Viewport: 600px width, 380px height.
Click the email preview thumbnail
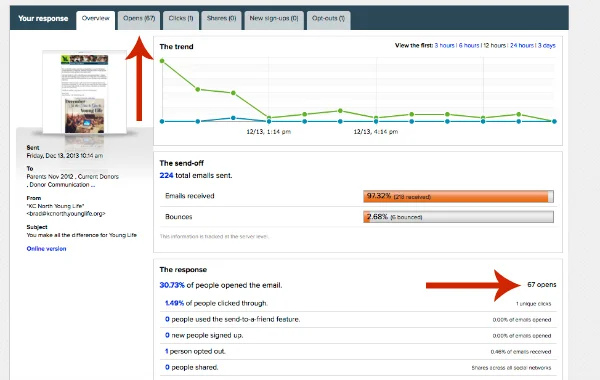click(x=85, y=93)
